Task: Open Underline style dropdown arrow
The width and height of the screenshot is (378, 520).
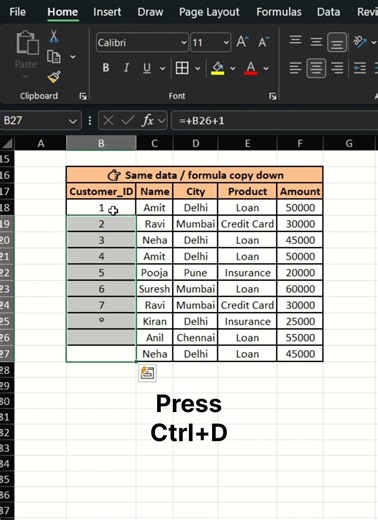Action: (162, 69)
